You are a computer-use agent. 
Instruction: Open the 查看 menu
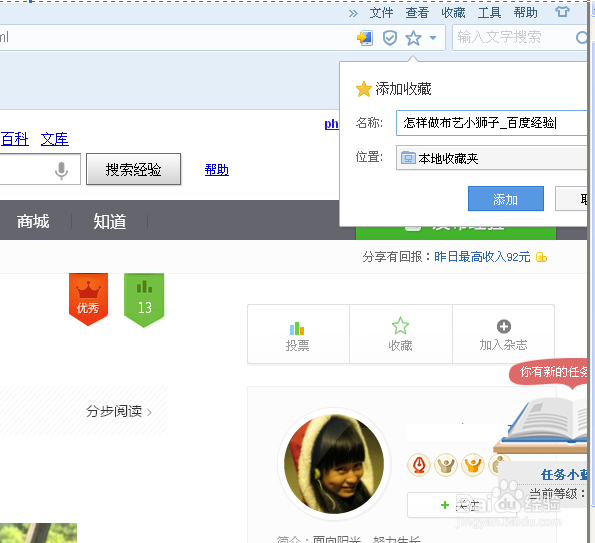417,13
